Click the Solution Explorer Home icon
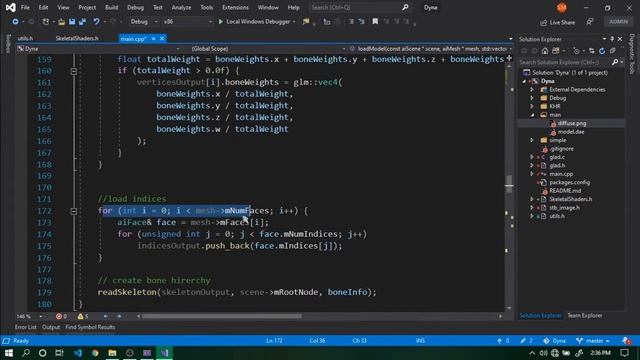 click(x=545, y=51)
